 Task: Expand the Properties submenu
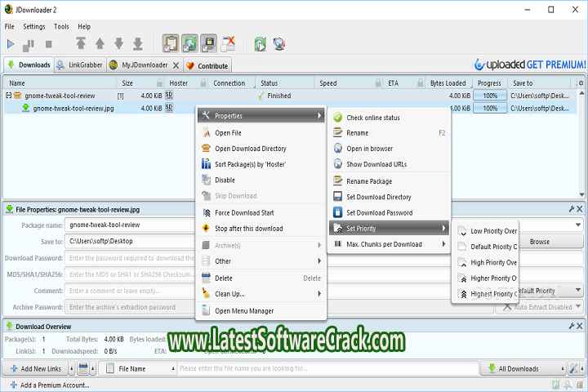[x=261, y=116]
